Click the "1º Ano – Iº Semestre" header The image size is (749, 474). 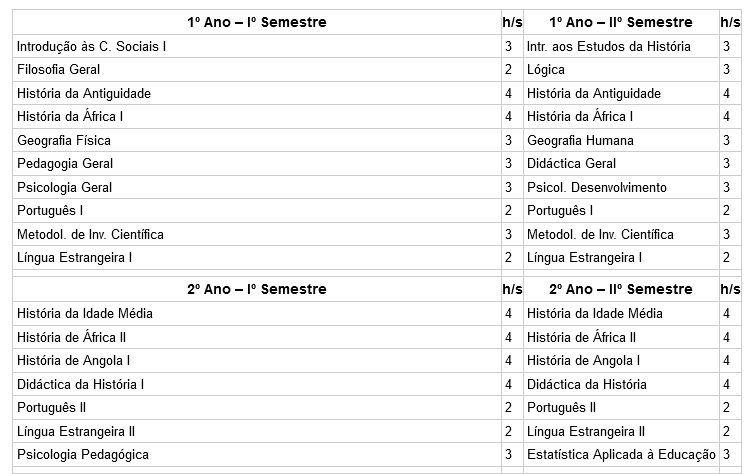[x=256, y=22]
